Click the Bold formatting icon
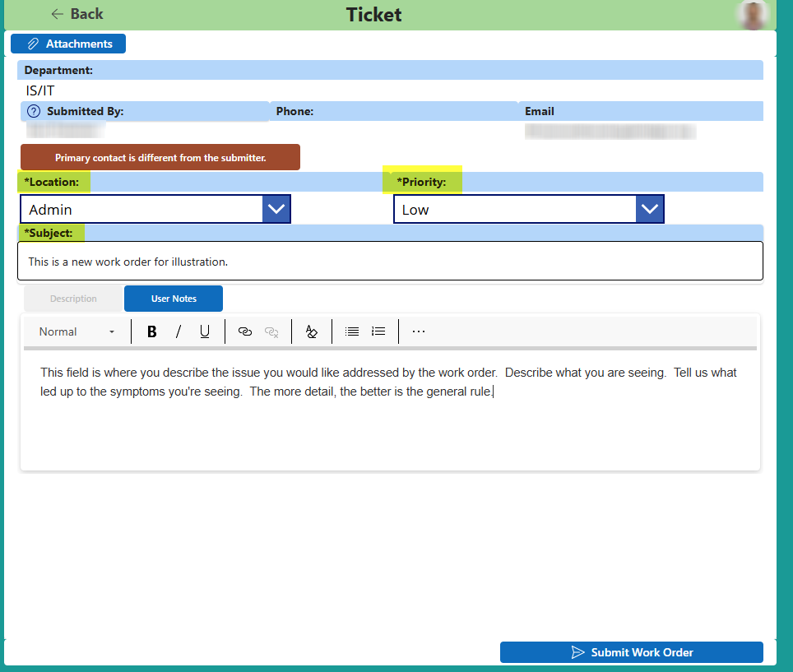 pyautogui.click(x=151, y=331)
